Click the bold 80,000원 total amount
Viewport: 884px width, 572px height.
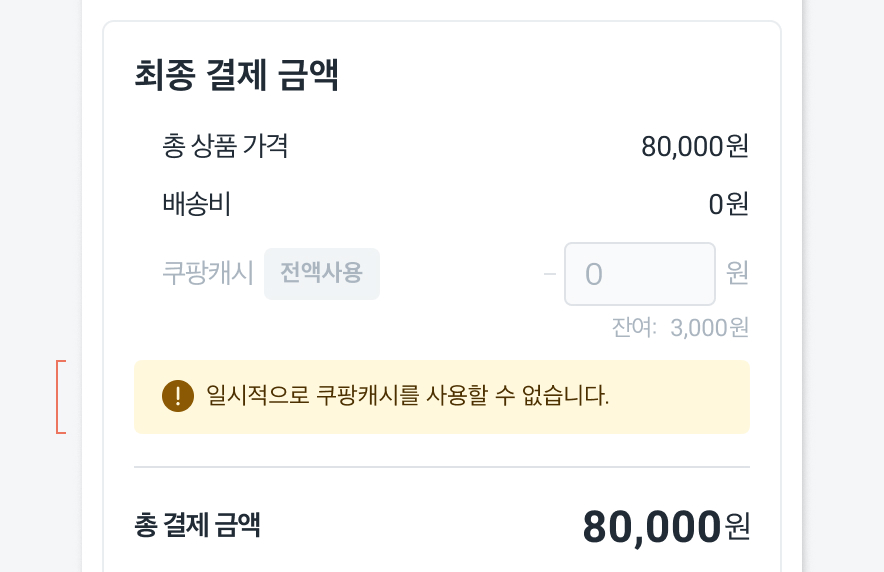coord(652,527)
